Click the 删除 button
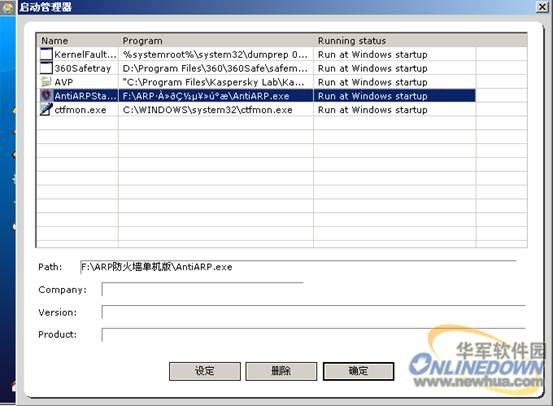The height and width of the screenshot is (406, 553). pyautogui.click(x=281, y=371)
